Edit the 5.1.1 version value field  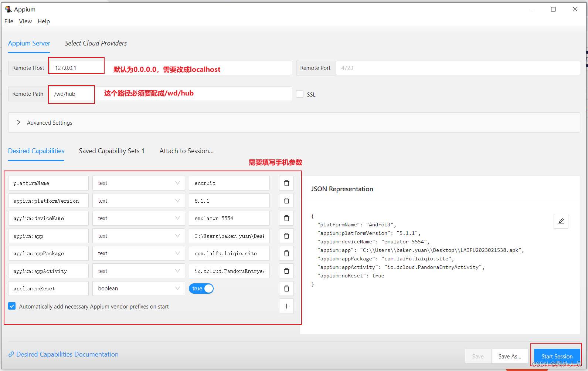229,201
